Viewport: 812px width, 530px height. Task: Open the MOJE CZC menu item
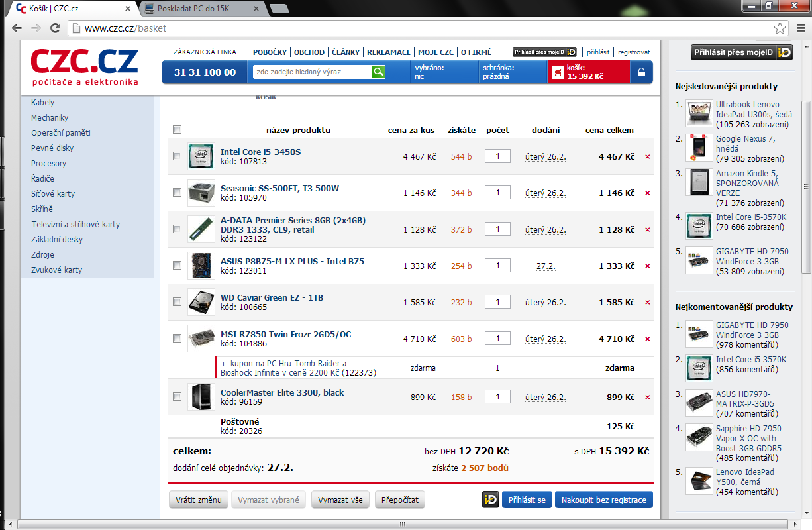[x=436, y=52]
